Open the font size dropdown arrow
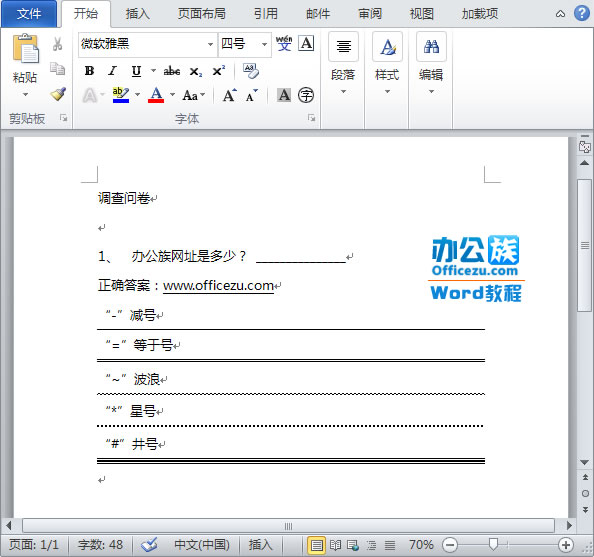 [264, 44]
